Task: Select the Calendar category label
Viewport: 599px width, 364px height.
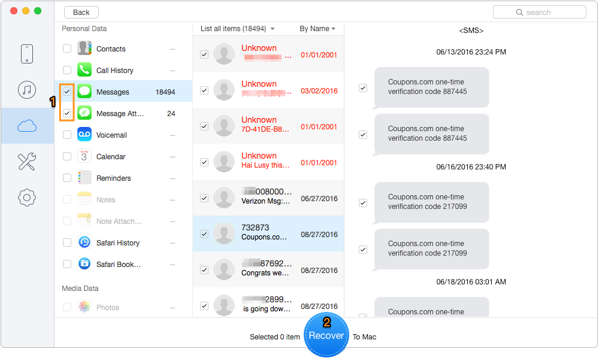Action: point(111,157)
